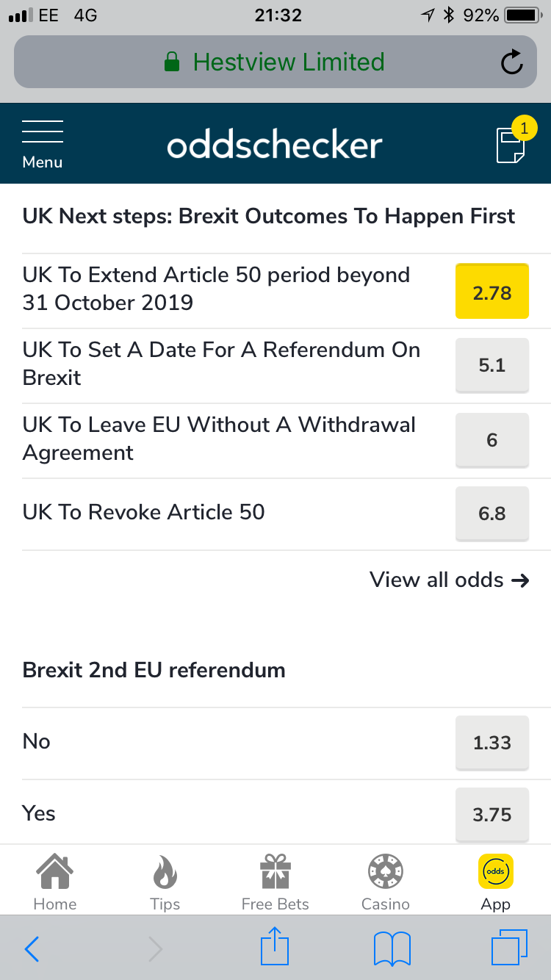Show Safari open tabs
The image size is (551, 980).
click(x=508, y=948)
